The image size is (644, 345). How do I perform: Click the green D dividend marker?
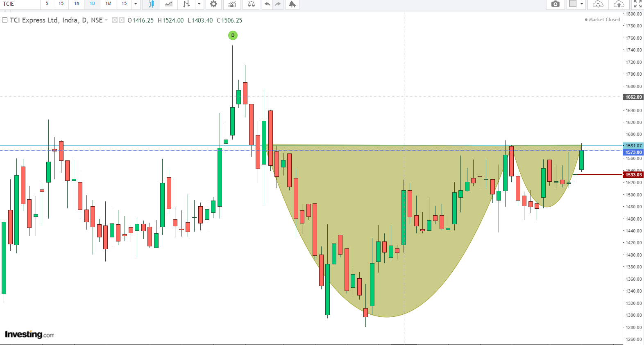coord(233,35)
